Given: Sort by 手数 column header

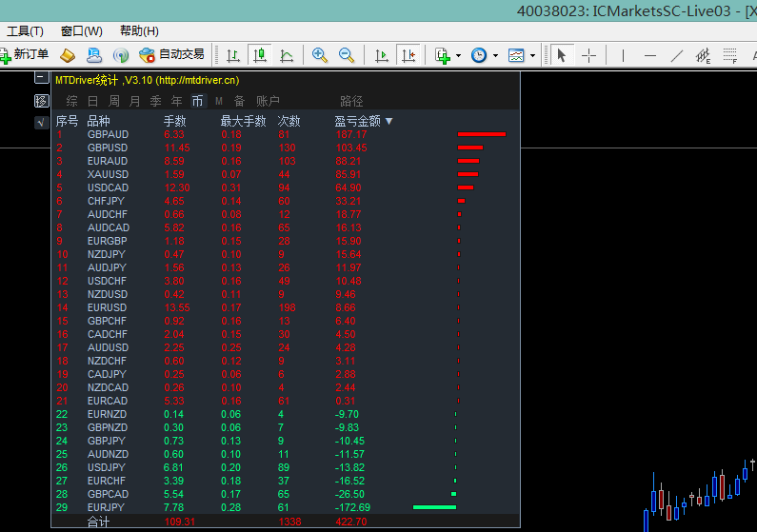Looking at the screenshot, I should (175, 121).
